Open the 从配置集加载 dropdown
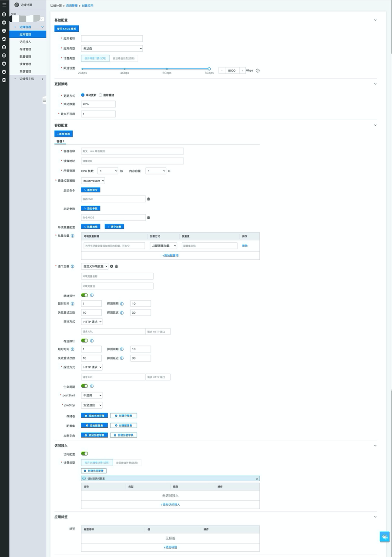Screen dimensions: 392x557 164,246
